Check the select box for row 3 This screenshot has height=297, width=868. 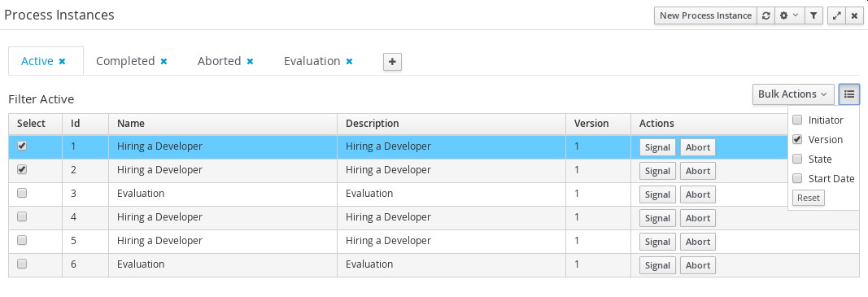point(22,194)
